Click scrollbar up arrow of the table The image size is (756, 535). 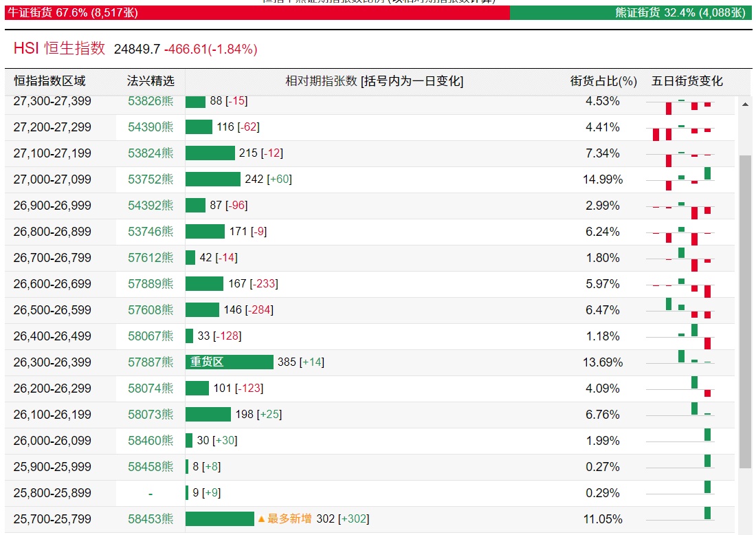coord(745,105)
